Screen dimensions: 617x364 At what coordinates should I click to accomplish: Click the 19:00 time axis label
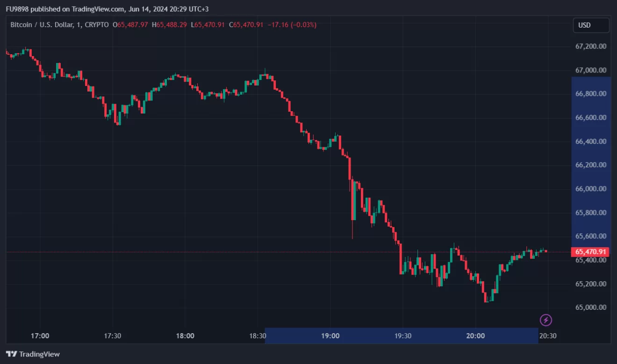tap(330, 335)
